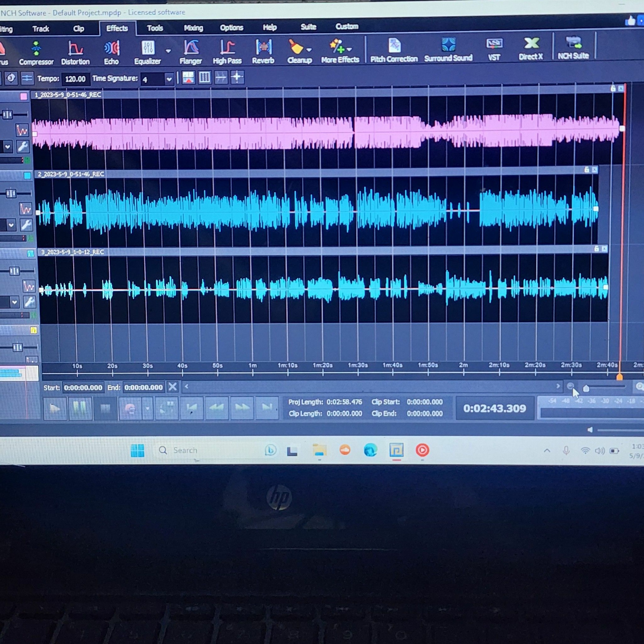Toggle the grid lines button beside Time Signature
Viewport: 644px width, 644px height.
204,78
